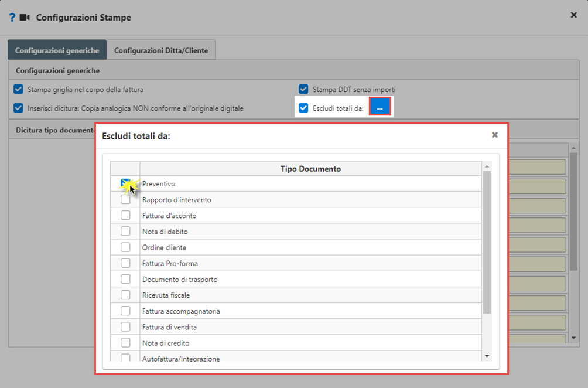This screenshot has width=588, height=388.
Task: Click the popup list scroll-down arrow
Action: click(x=487, y=356)
